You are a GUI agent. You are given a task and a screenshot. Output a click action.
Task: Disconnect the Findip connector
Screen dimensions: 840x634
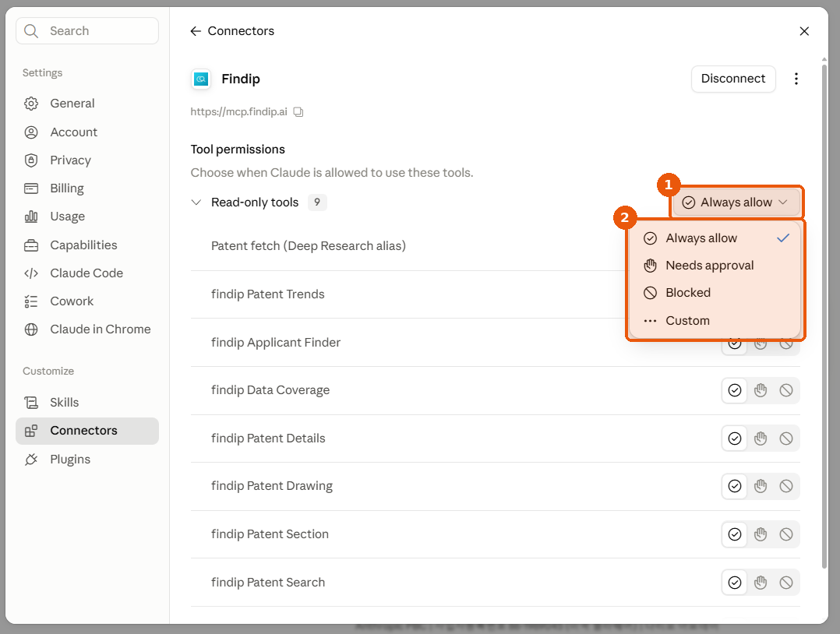click(x=732, y=79)
